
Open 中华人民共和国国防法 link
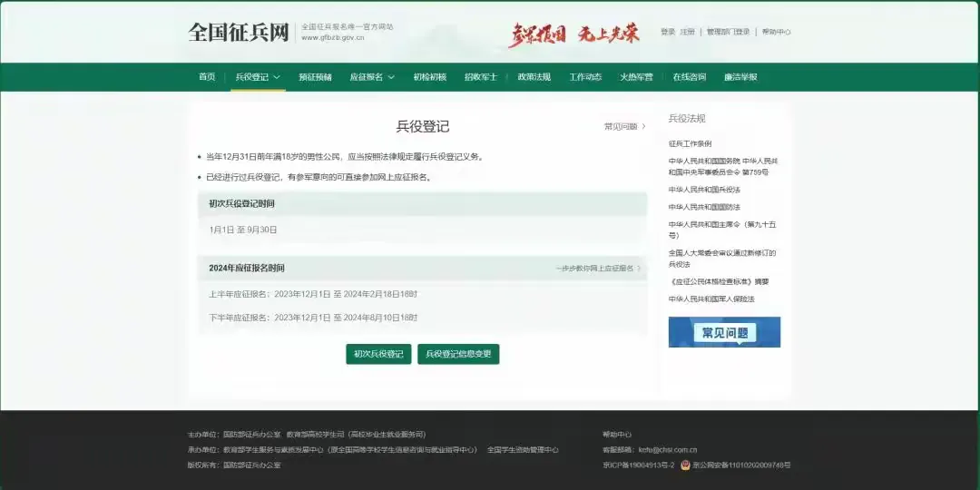[x=704, y=207]
